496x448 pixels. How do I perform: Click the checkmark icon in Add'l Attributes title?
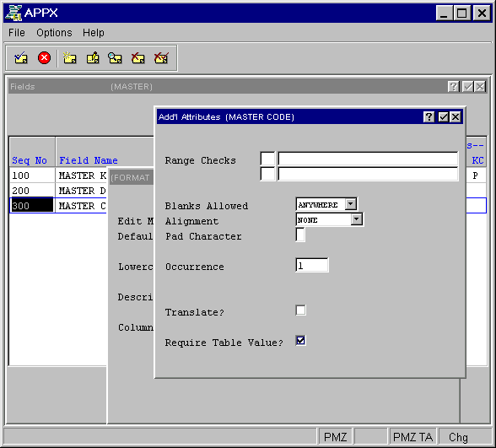(443, 117)
